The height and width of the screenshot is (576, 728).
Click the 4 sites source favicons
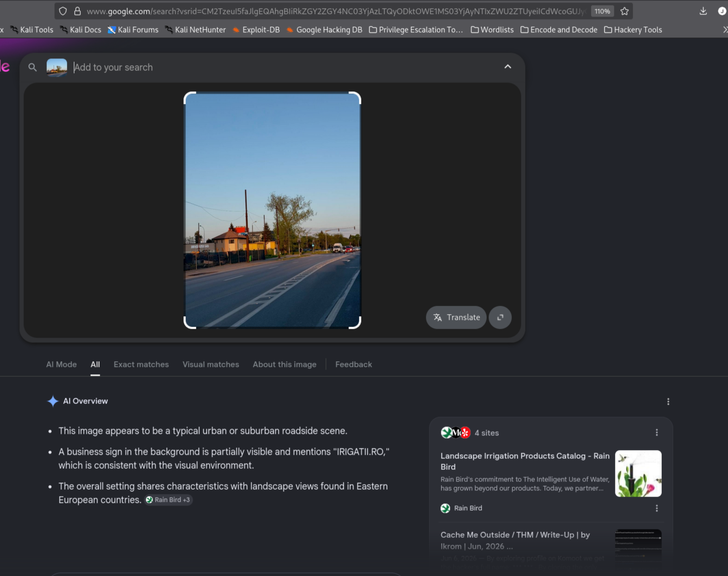click(456, 433)
